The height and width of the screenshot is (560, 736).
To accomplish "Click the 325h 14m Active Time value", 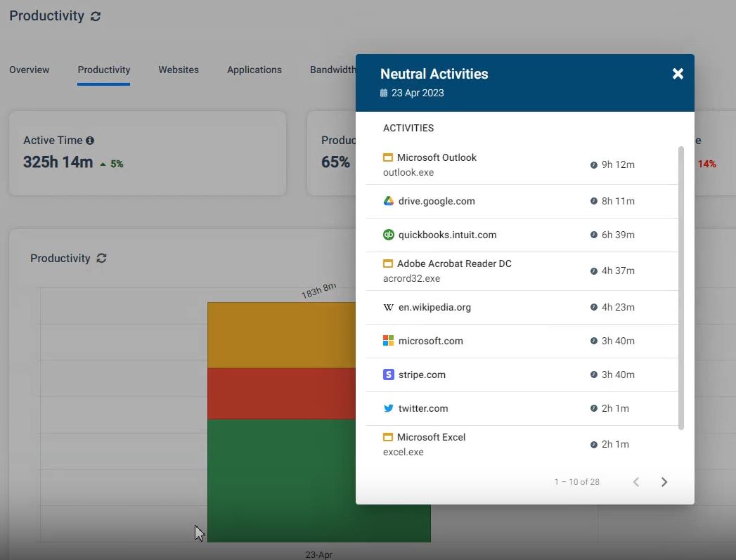I will click(58, 162).
